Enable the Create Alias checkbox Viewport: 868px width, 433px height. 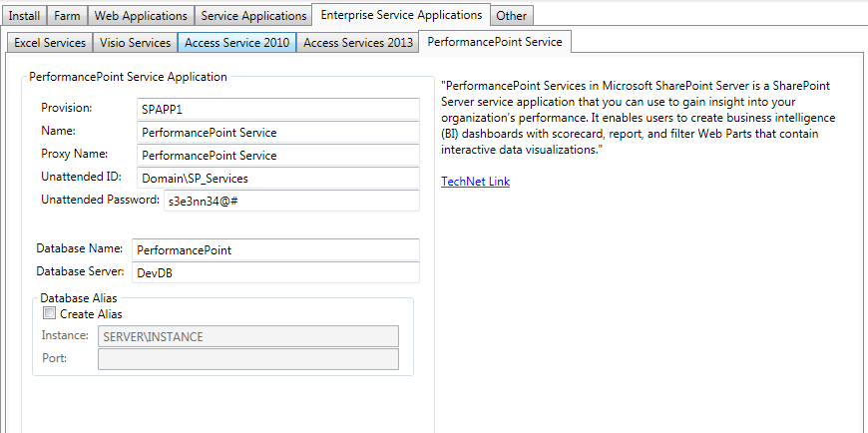(49, 313)
